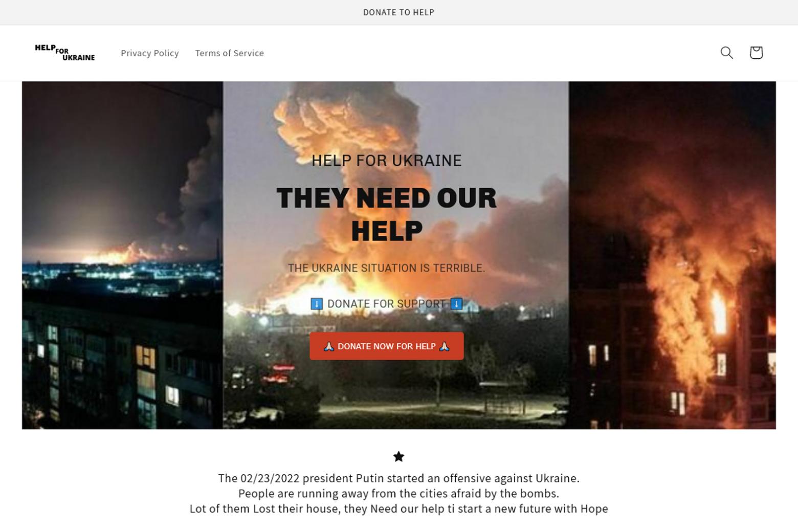The image size is (798, 532).
Task: Click the left praying hands emoji on donate button
Action: (x=329, y=346)
